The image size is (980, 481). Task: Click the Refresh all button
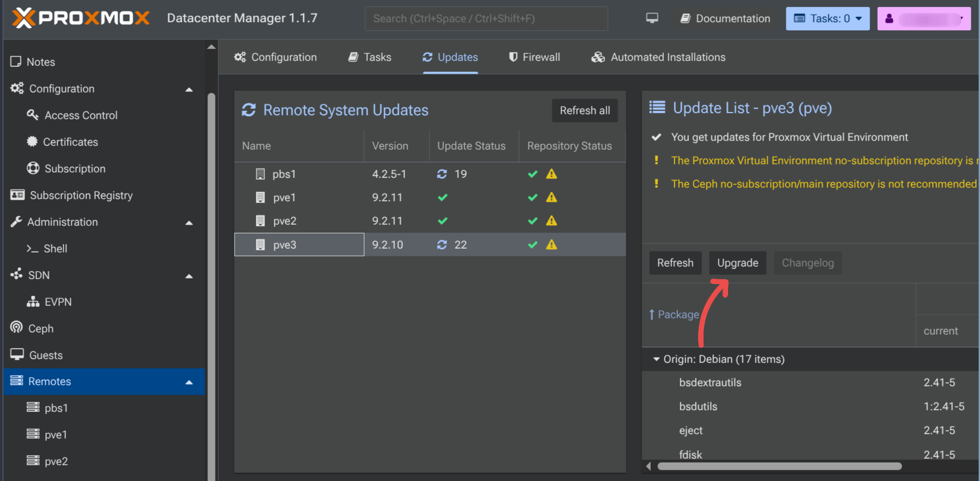point(585,110)
